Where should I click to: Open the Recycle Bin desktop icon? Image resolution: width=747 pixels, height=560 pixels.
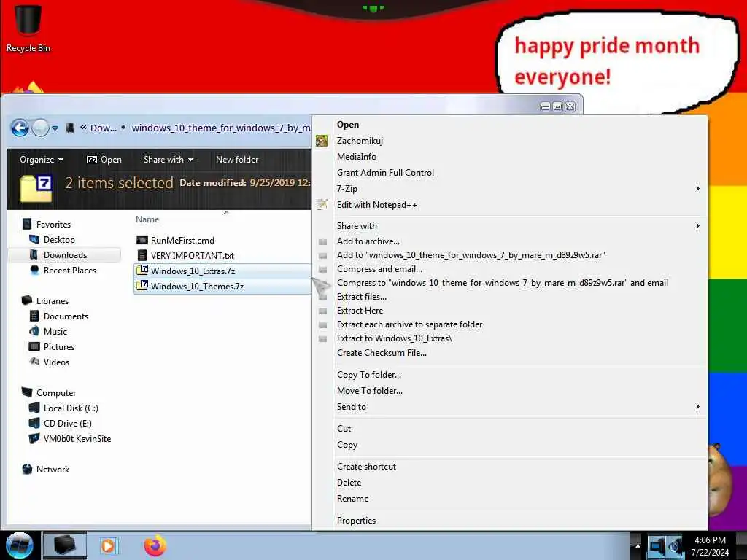(x=28, y=28)
